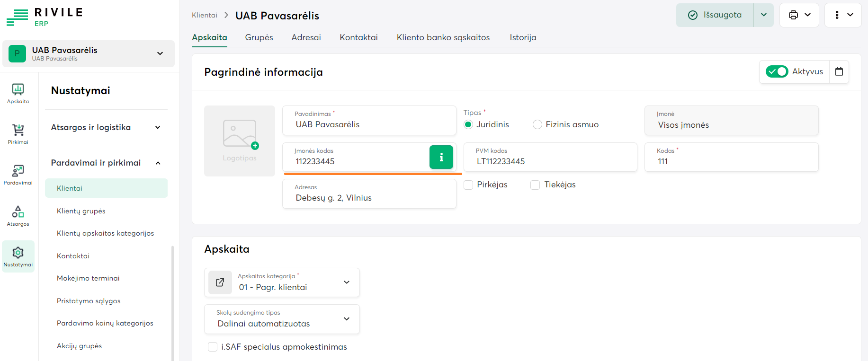Open the Pirkimai cart icon
The width and height of the screenshot is (868, 361).
point(18,133)
